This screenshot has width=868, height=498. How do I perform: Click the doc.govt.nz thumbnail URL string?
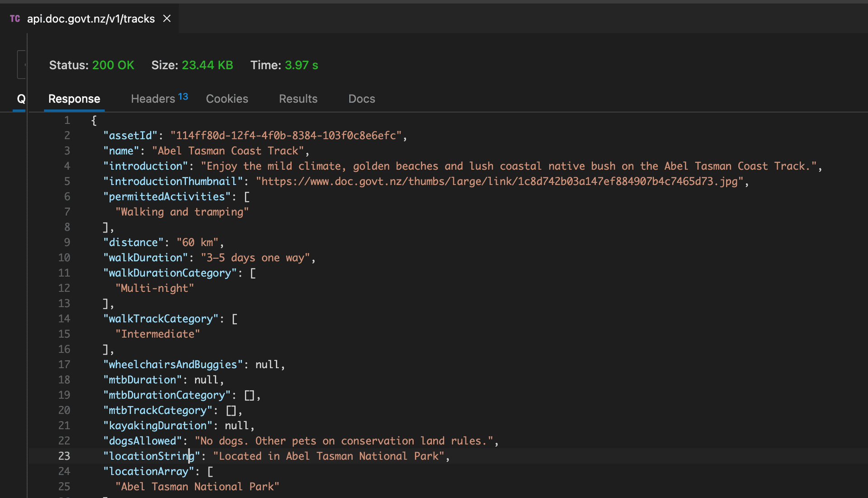tap(500, 181)
